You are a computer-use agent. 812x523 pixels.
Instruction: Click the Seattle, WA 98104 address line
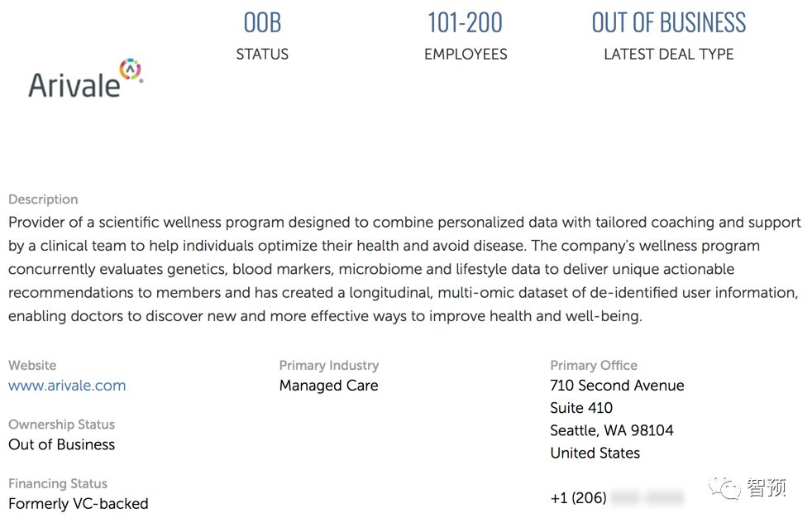pyautogui.click(x=612, y=430)
